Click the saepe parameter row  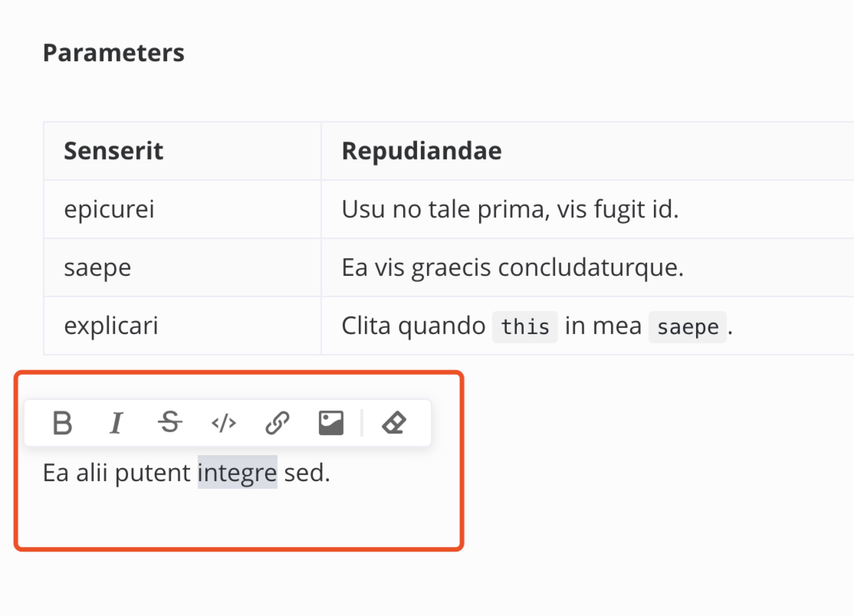[x=97, y=267]
